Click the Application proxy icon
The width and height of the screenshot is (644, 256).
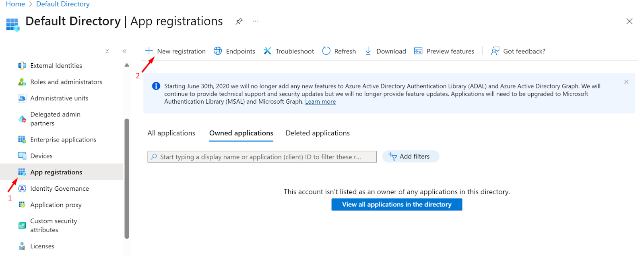(x=22, y=205)
